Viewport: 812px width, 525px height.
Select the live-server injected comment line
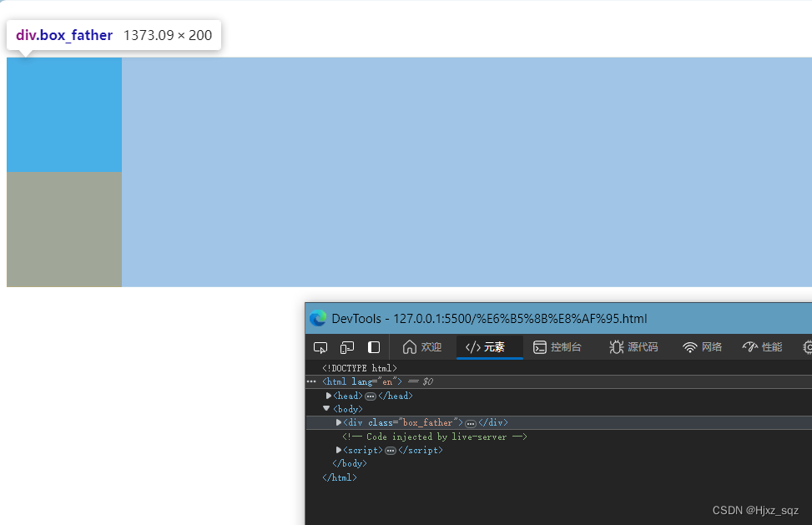[434, 437]
